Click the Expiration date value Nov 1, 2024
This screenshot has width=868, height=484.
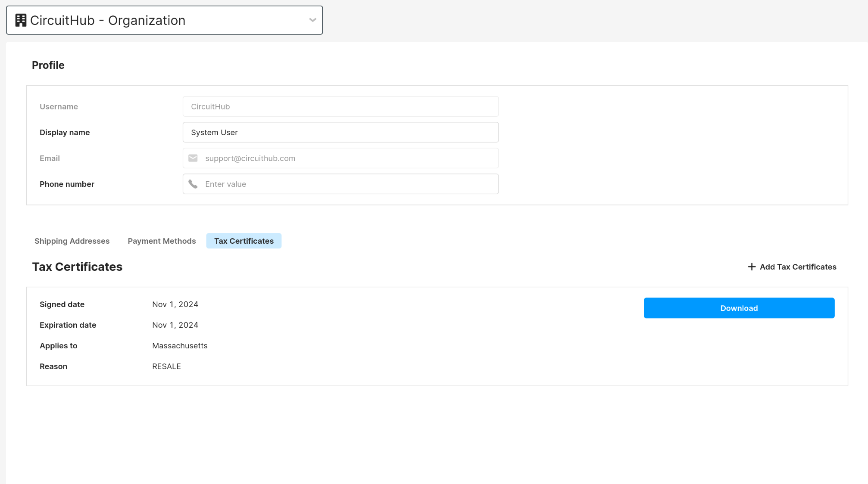pyautogui.click(x=175, y=325)
